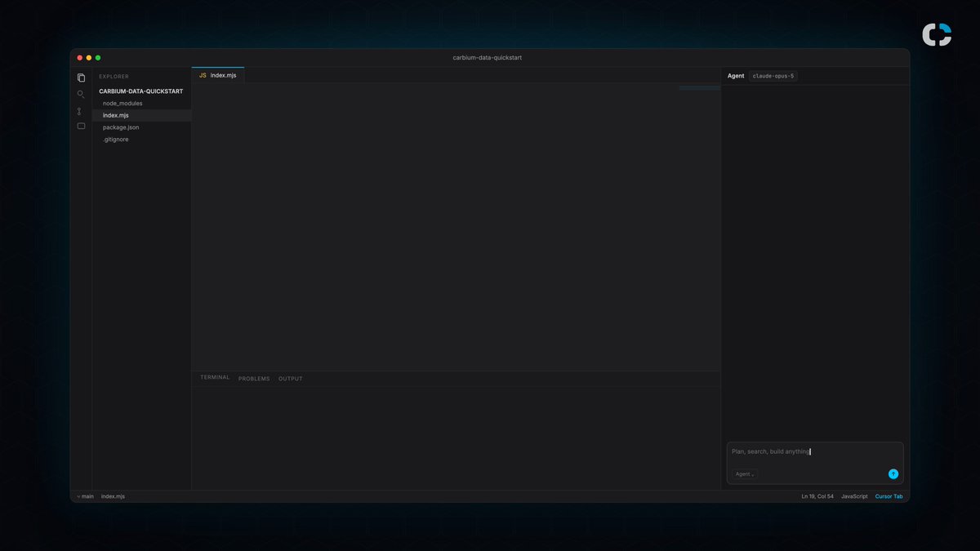Click the macOS red close window button
The image size is (980, 551).
coord(80,58)
